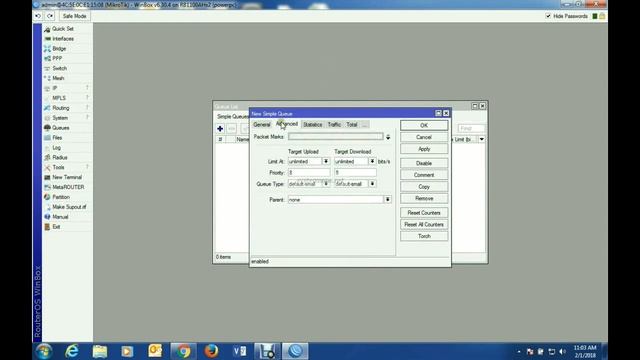Click the Windows Start button
Image resolution: width=640 pixels, height=360 pixels.
pos(44,351)
